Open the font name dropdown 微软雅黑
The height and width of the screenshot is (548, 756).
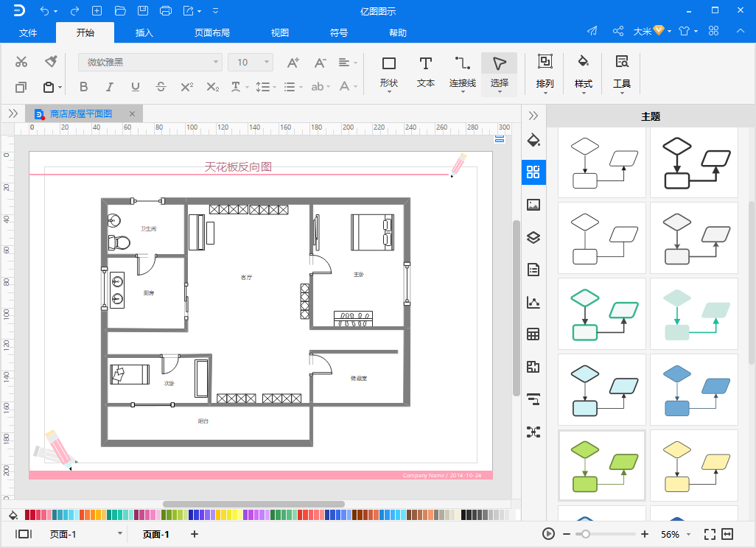pyautogui.click(x=150, y=62)
